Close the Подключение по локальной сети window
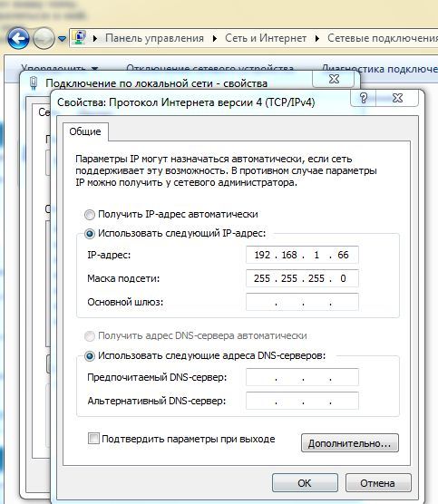This screenshot has height=504, width=438. 334,79
